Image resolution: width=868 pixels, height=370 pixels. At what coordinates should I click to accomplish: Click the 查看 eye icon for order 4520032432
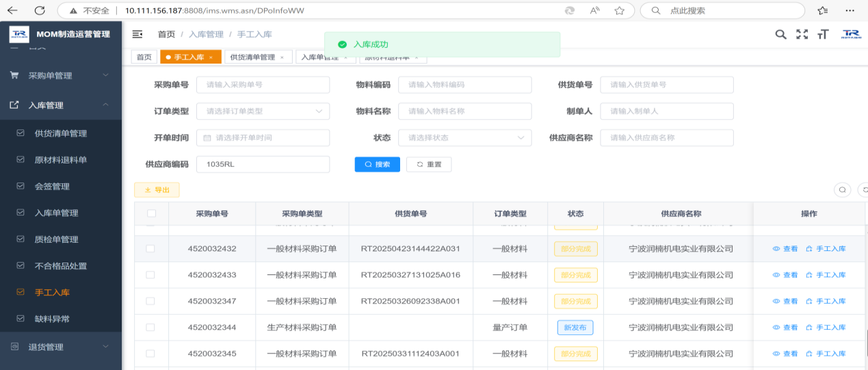776,249
